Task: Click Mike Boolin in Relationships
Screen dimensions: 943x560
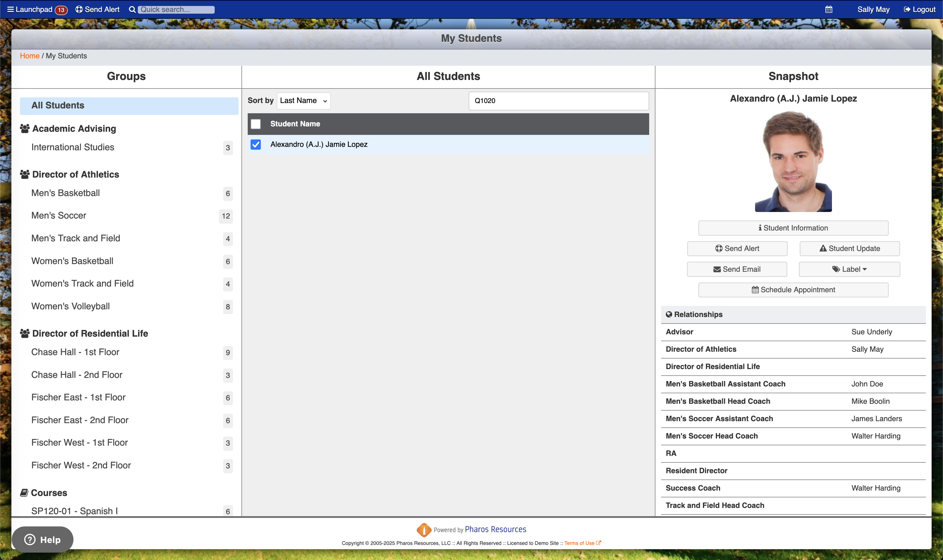Action: [x=870, y=401]
